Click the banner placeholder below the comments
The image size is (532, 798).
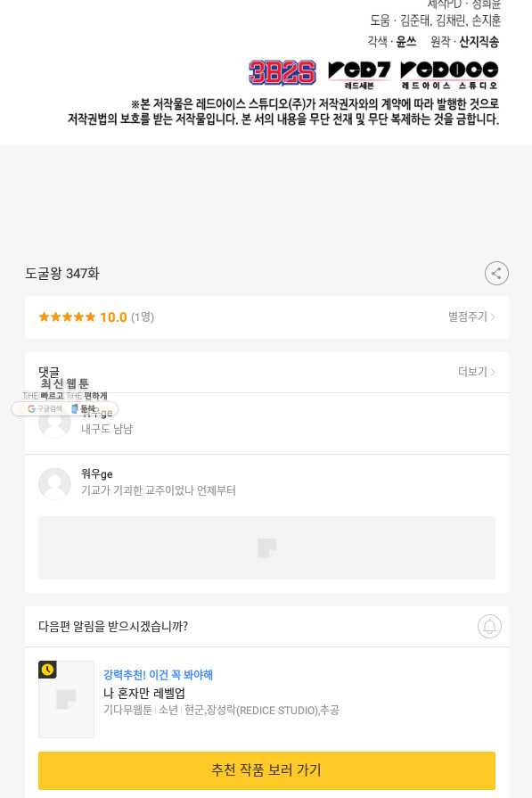[x=266, y=547]
